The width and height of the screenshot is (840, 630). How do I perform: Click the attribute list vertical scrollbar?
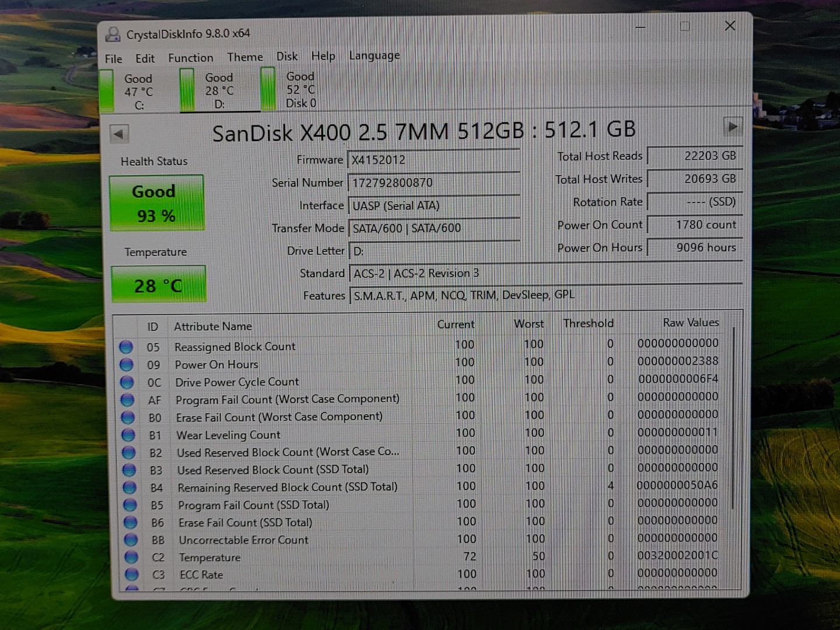(x=733, y=417)
